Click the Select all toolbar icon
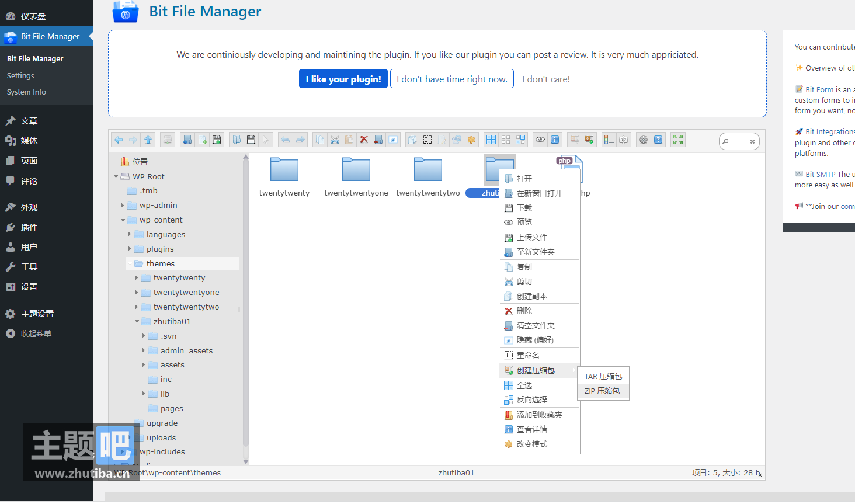 [491, 140]
